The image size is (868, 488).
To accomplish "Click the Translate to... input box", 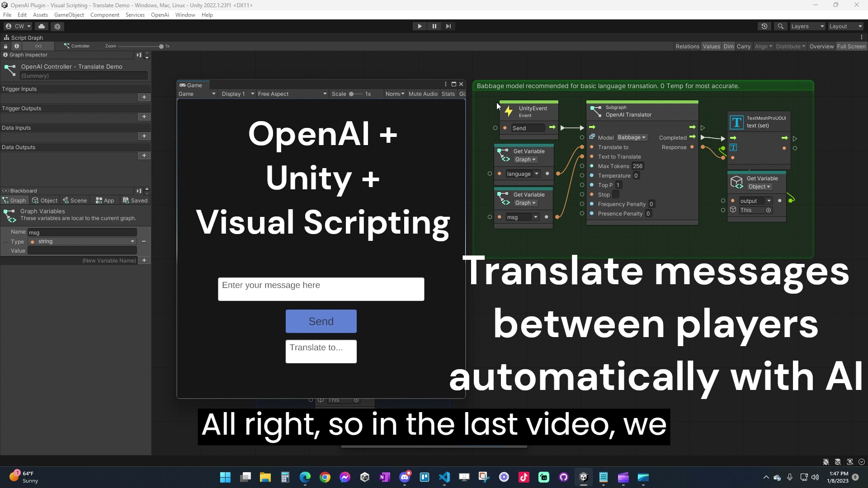I will [x=321, y=352].
